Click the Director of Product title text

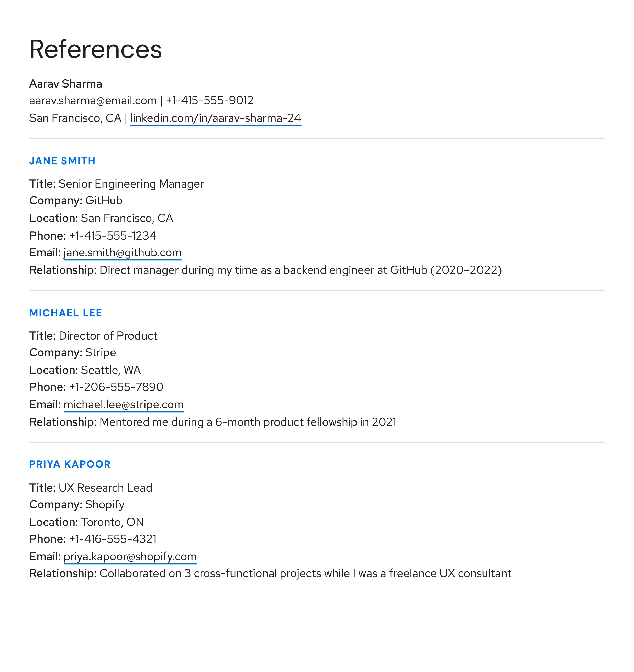click(108, 336)
